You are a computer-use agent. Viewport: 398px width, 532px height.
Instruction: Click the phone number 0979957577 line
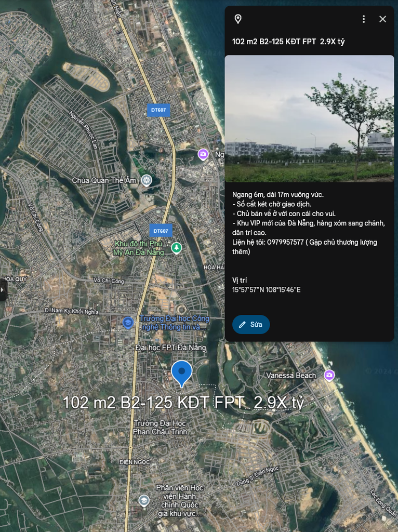pos(304,247)
